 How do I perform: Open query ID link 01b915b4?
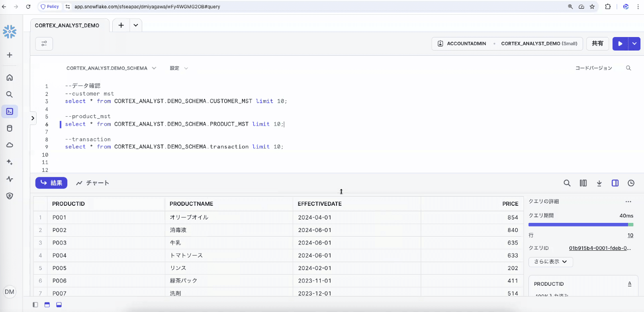click(x=600, y=248)
